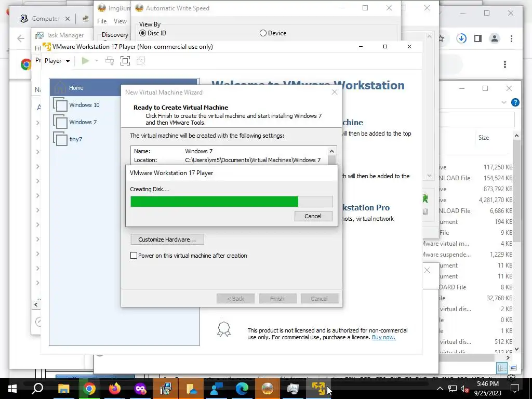
Task: Click the VMware Player taskbar icon
Action: tap(318, 389)
